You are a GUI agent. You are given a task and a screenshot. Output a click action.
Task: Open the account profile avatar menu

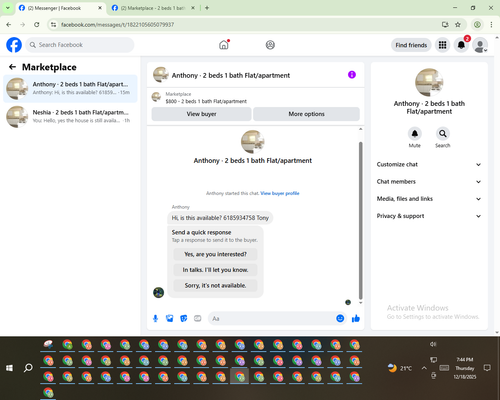480,45
